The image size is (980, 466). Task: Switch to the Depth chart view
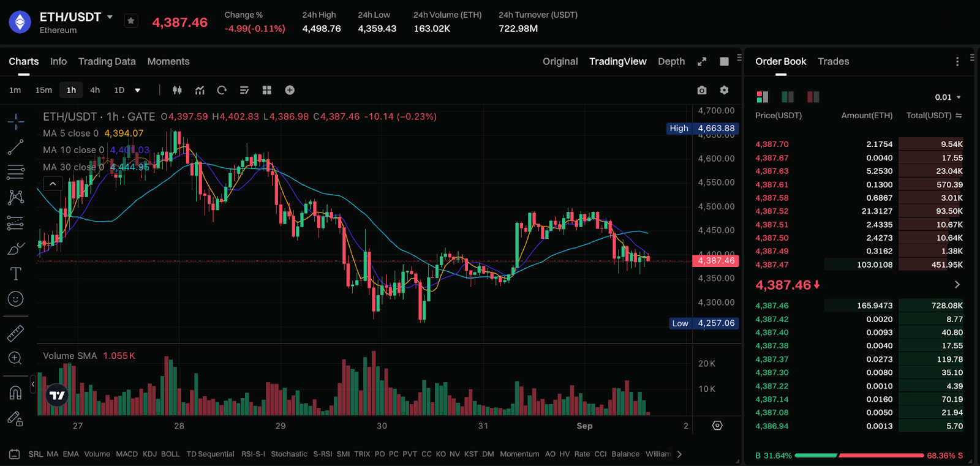[671, 61]
